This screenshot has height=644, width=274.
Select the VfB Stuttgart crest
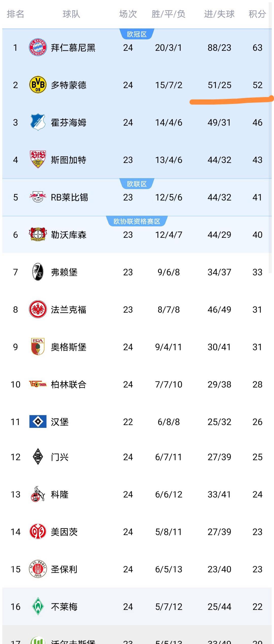point(38,160)
